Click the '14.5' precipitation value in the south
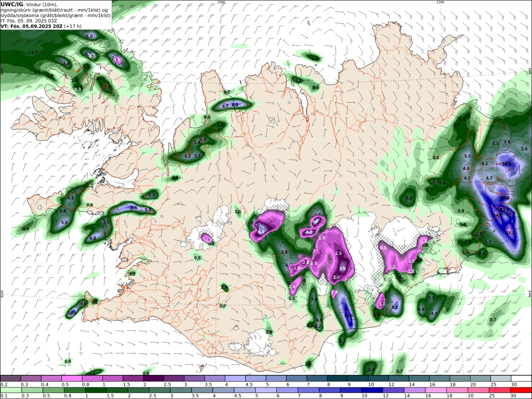 click(x=348, y=316)
